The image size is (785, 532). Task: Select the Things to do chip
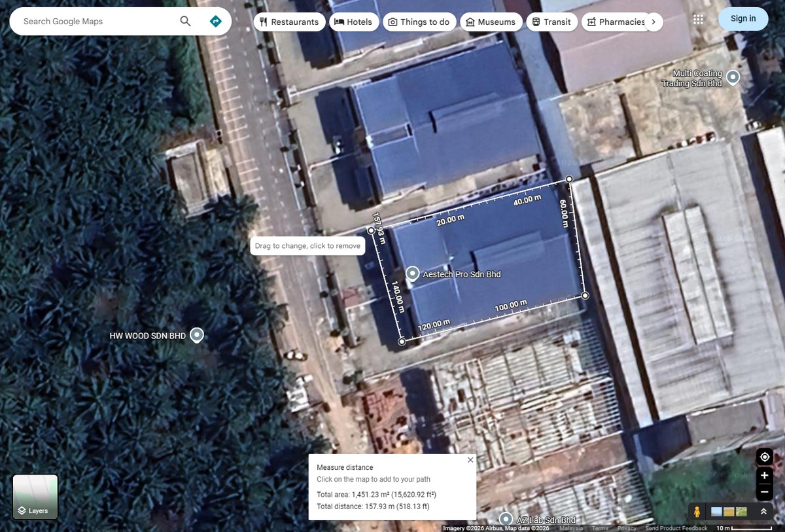[x=419, y=22]
